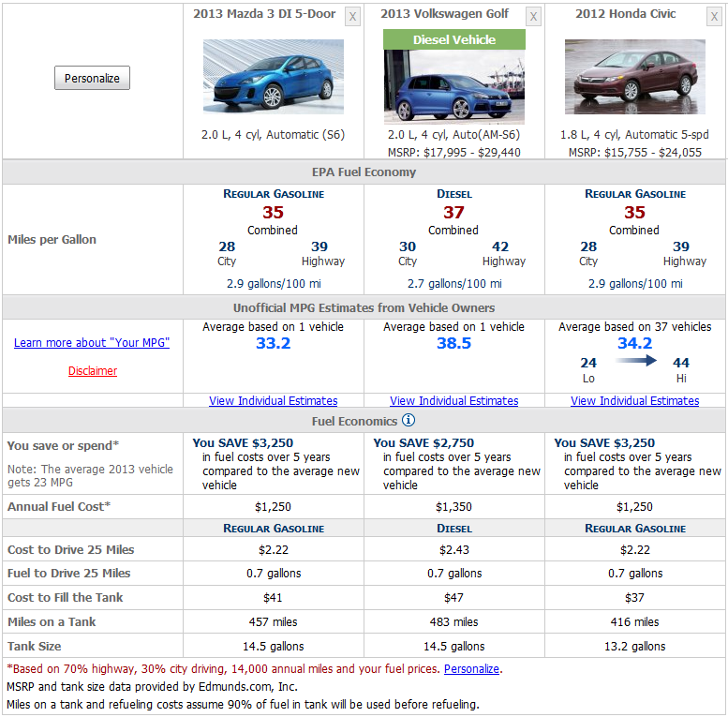This screenshot has height=717, width=728.
Task: Open the Fuel Economics info icon
Action: [x=409, y=420]
